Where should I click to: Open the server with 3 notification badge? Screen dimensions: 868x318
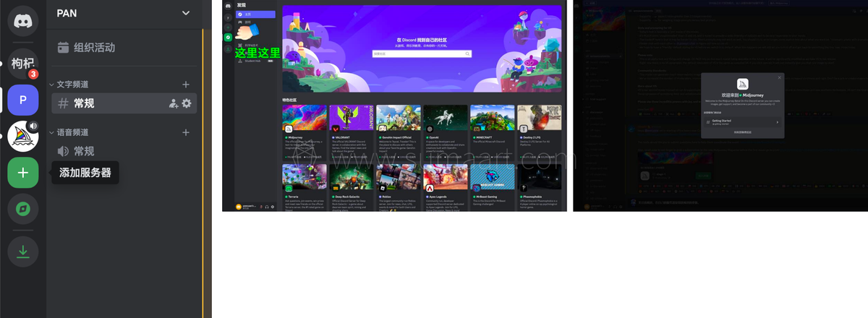[x=22, y=64]
